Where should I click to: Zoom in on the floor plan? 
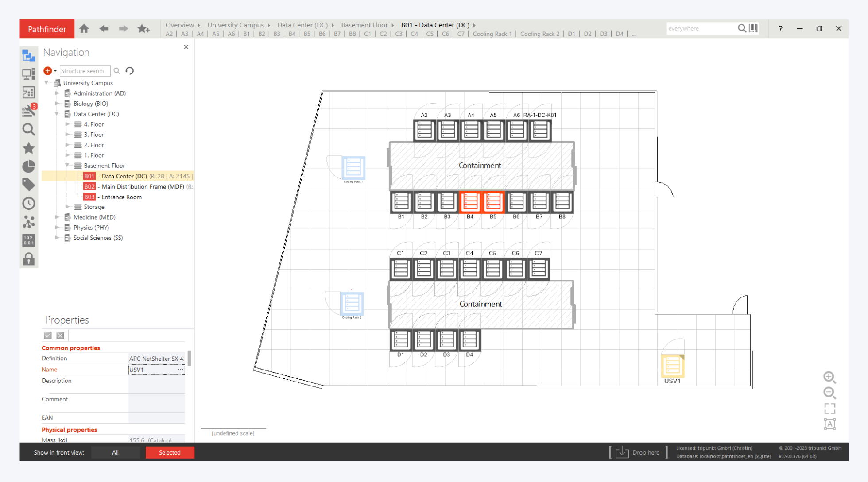829,377
